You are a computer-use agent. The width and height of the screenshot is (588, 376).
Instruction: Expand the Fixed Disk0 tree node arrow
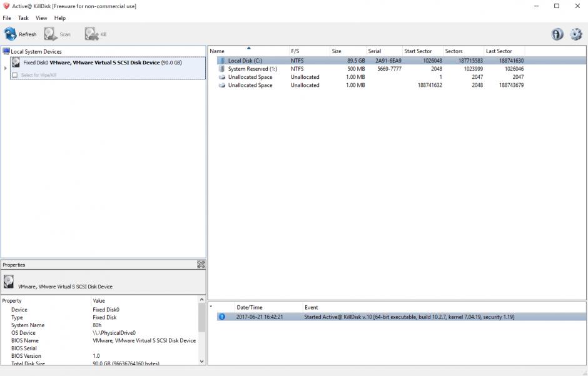[5, 68]
